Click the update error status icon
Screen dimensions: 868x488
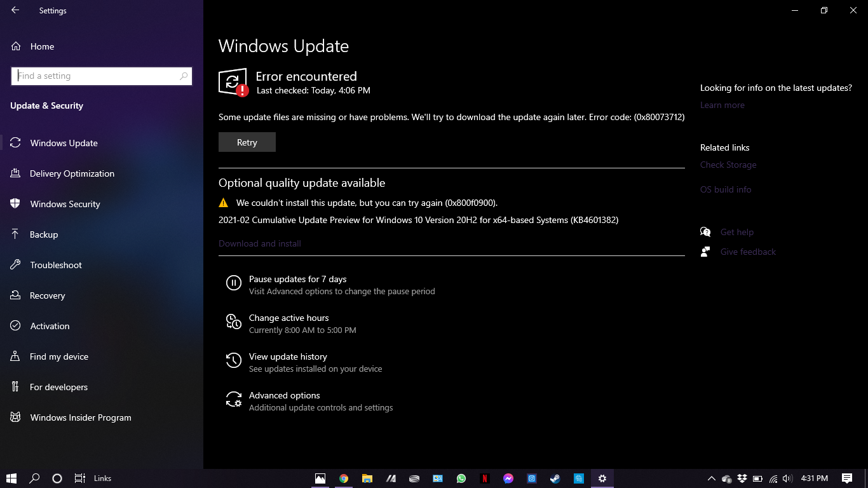pos(233,83)
